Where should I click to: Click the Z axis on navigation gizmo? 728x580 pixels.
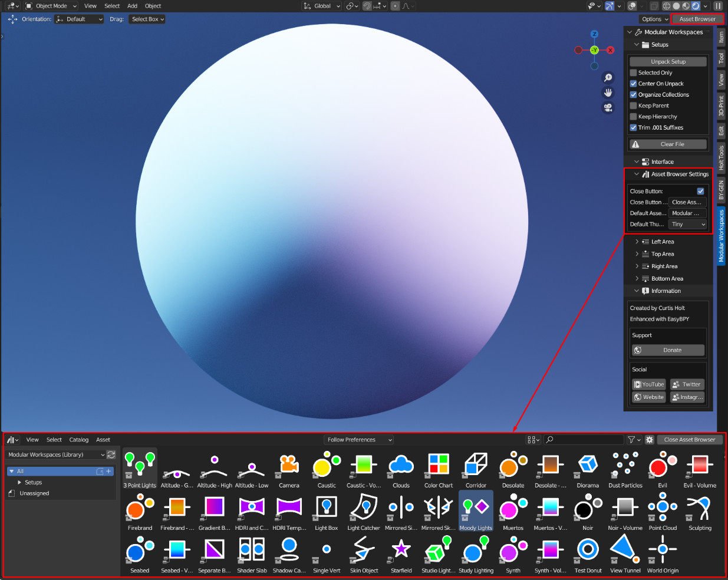(x=594, y=34)
